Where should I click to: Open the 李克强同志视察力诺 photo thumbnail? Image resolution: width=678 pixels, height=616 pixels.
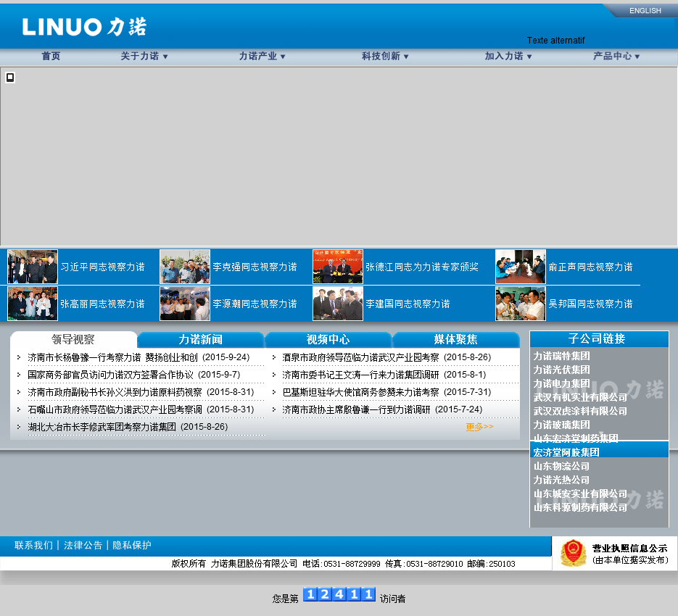click(x=185, y=266)
